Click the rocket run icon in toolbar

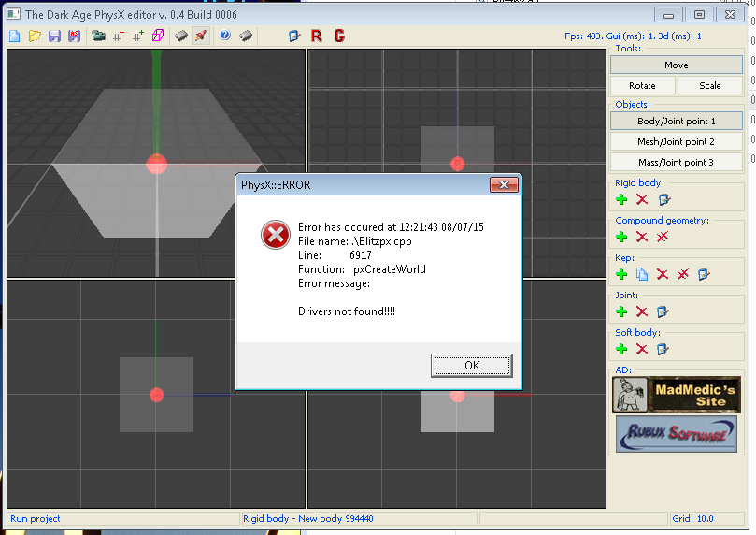(x=200, y=36)
